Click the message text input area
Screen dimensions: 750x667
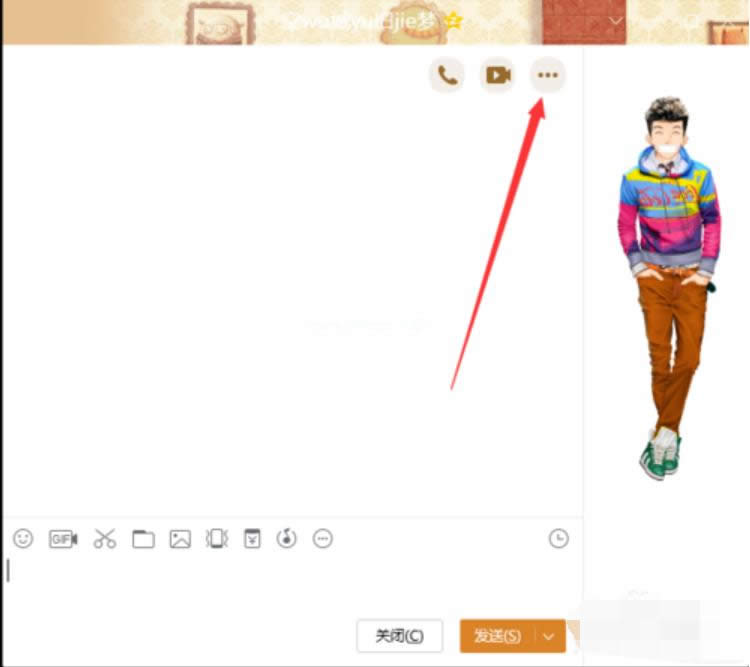[290, 580]
